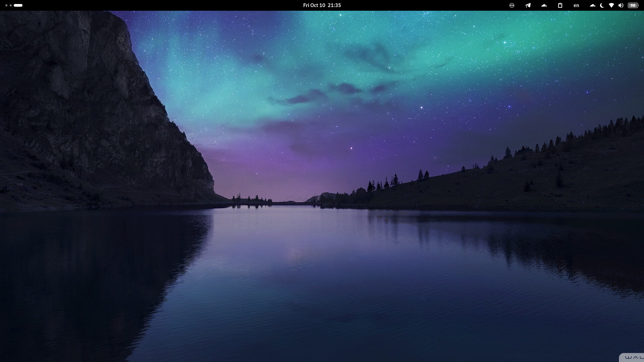The image size is (644, 362).
Task: Click the Cloudflare cloud icon beside the moon
Action: tap(593, 5)
